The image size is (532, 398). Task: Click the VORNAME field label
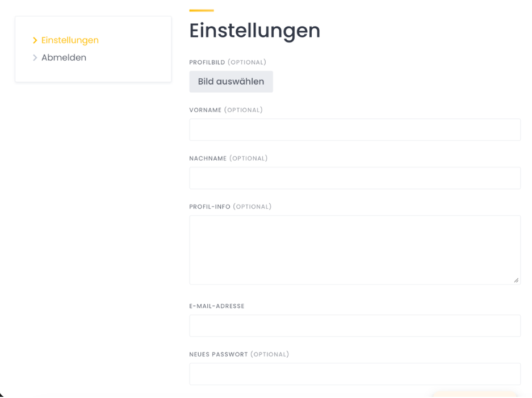pos(205,110)
